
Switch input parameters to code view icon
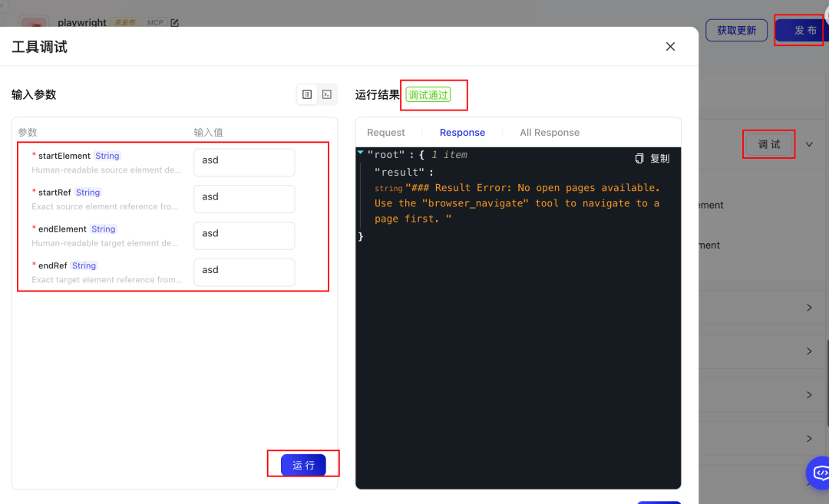pos(327,94)
